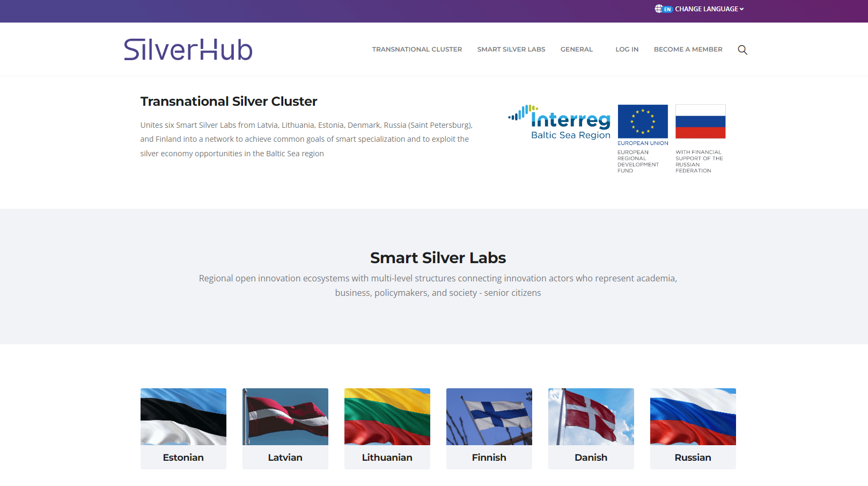The image size is (868, 486).
Task: Open the Transnational Cluster menu
Action: click(x=417, y=49)
